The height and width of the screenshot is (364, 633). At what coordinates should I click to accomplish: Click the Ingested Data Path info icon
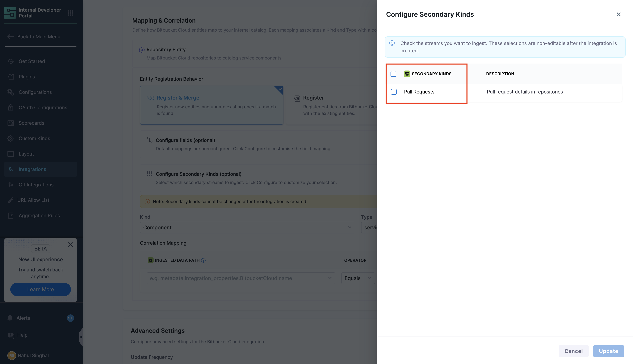tap(203, 260)
